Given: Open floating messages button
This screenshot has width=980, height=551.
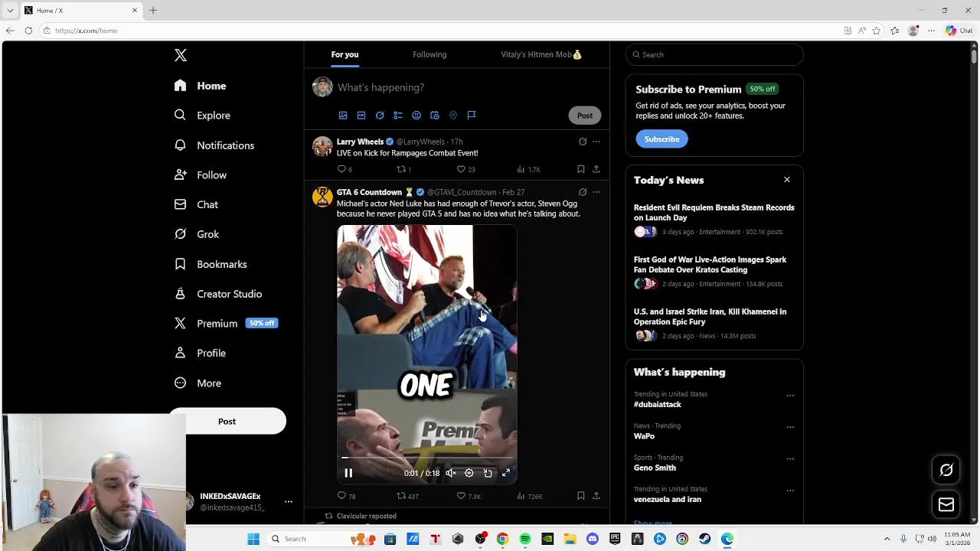Looking at the screenshot, I should click(x=946, y=504).
